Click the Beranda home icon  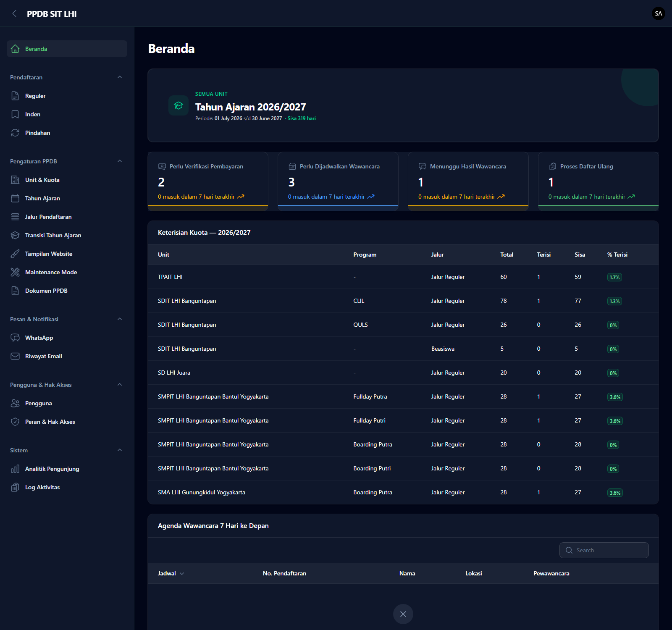pyautogui.click(x=15, y=49)
